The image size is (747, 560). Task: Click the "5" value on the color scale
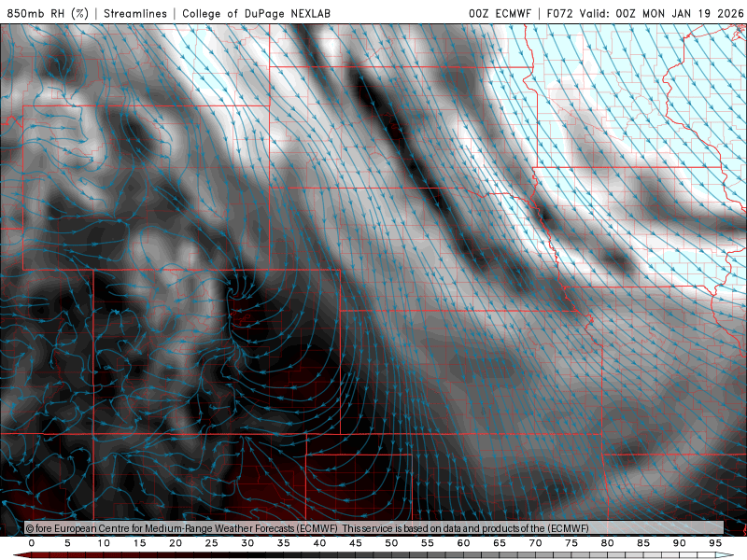point(67,543)
